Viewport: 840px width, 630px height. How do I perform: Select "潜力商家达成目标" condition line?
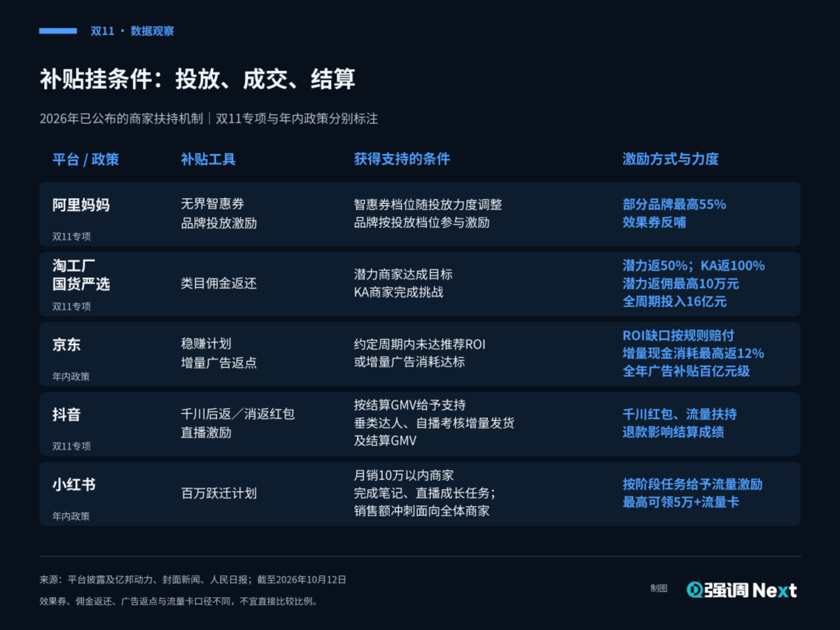coord(403,274)
